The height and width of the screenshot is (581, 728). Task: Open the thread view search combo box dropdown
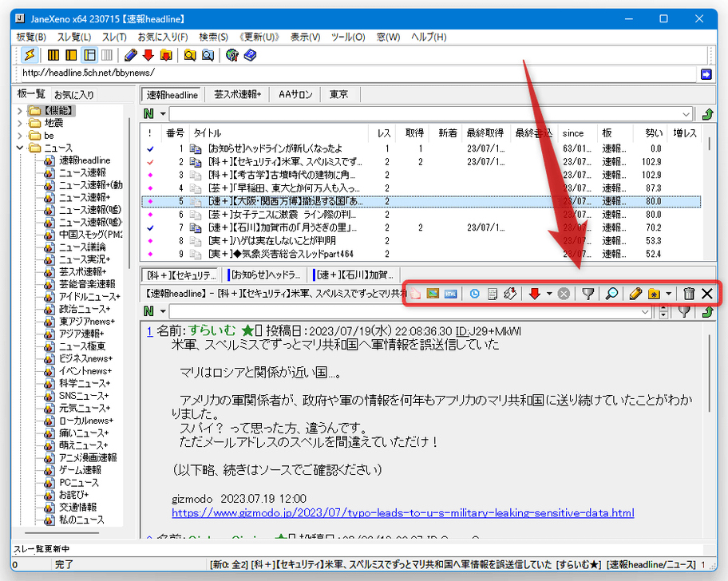(645, 312)
